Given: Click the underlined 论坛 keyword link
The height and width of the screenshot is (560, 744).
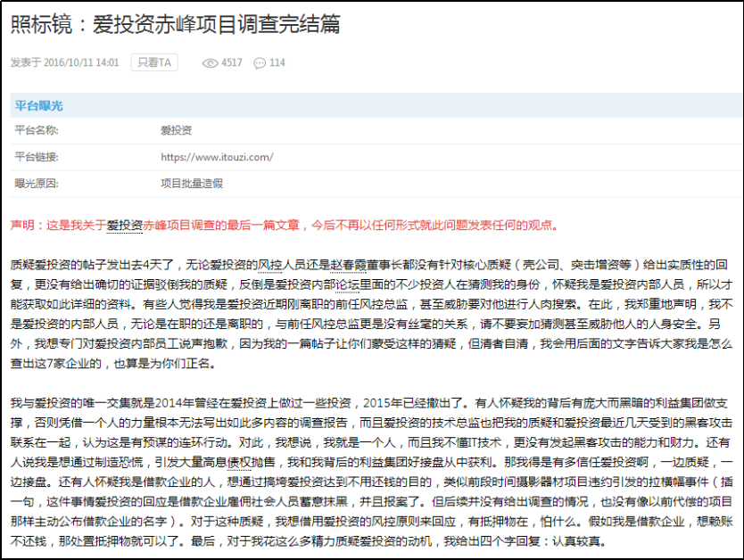Looking at the screenshot, I should (348, 285).
